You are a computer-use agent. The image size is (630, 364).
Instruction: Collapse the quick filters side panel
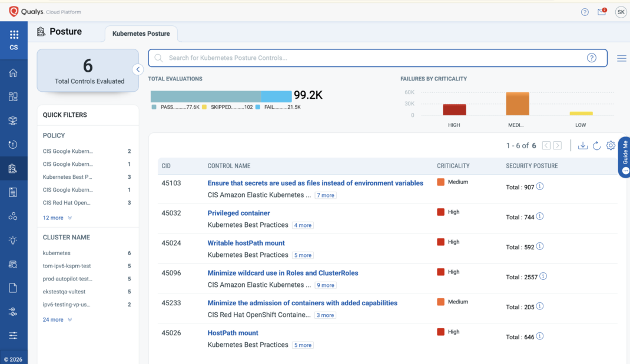pyautogui.click(x=138, y=69)
